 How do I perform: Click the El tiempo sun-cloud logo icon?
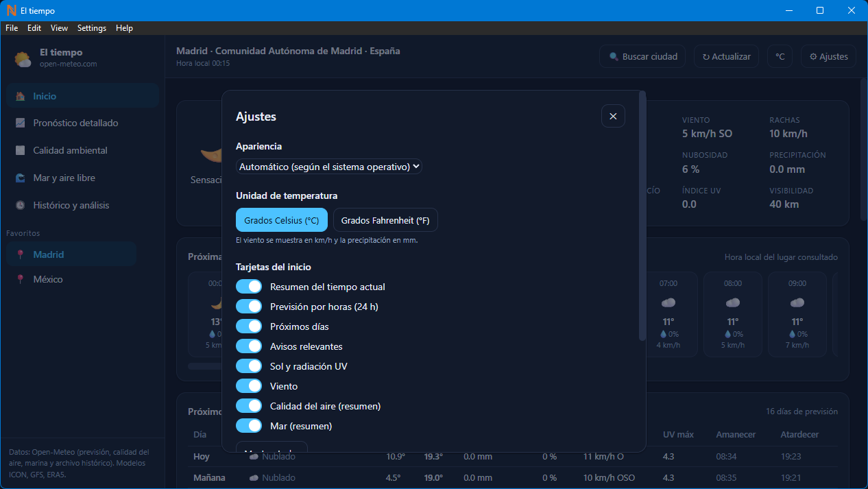click(x=23, y=59)
